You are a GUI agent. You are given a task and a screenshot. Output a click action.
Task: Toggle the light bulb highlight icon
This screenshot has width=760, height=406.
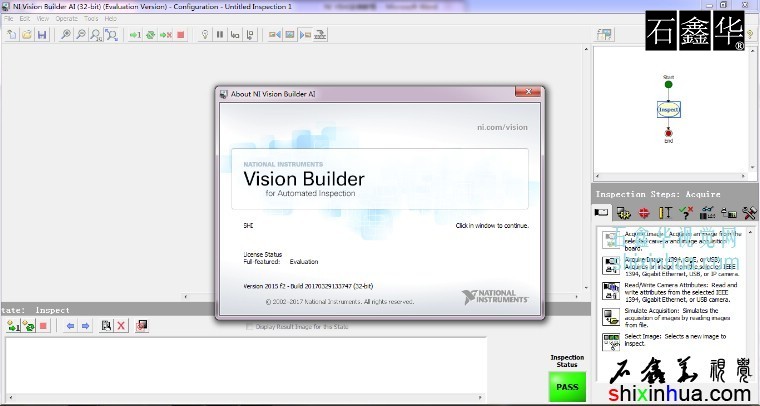(x=205, y=35)
